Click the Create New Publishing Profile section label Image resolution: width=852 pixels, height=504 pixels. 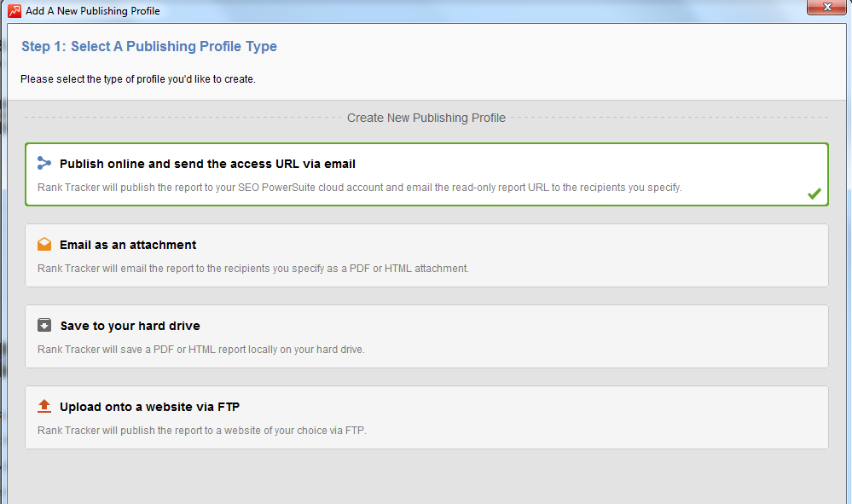[x=426, y=118]
